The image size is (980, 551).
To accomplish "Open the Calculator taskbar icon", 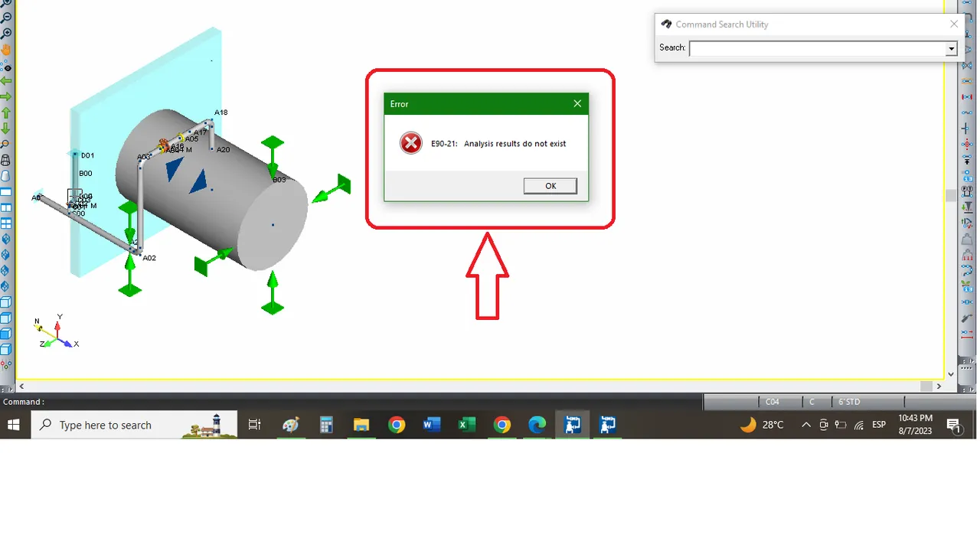I will (326, 425).
